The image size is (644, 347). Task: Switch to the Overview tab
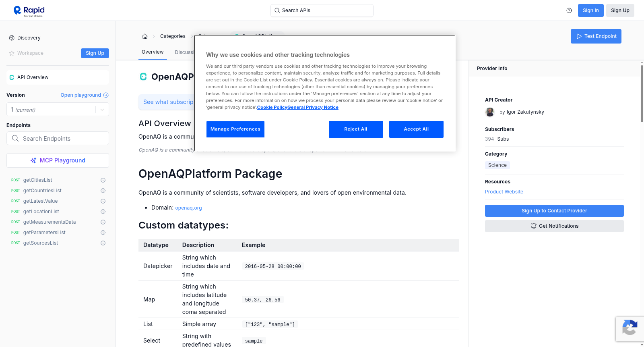point(153,52)
